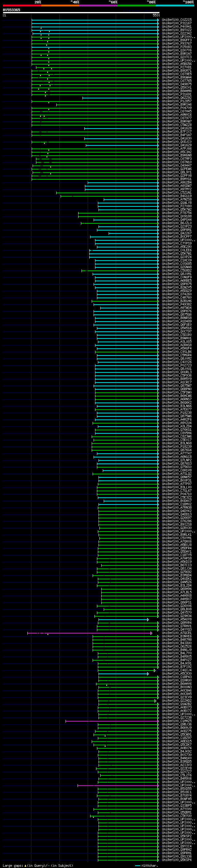This screenshot has width=197, height=868.
Task: Select hit UniRef100_C5Z1N1
Action: (x=176, y=192)
